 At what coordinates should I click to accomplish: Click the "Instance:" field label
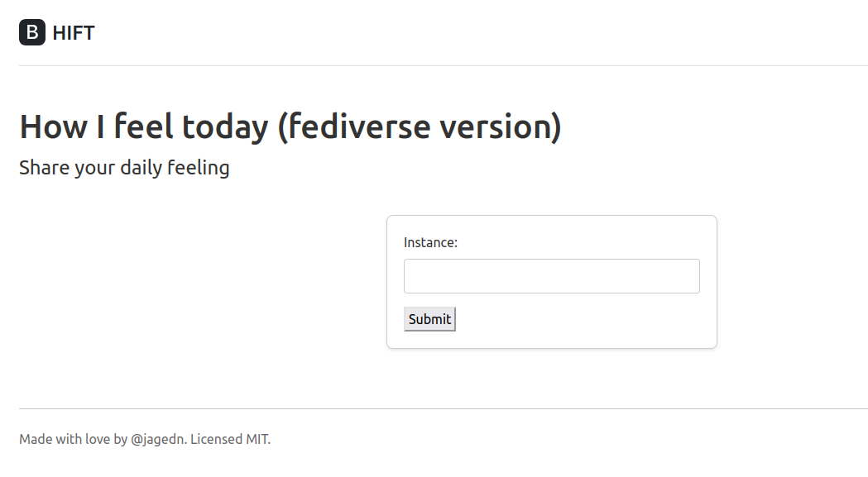tap(430, 242)
